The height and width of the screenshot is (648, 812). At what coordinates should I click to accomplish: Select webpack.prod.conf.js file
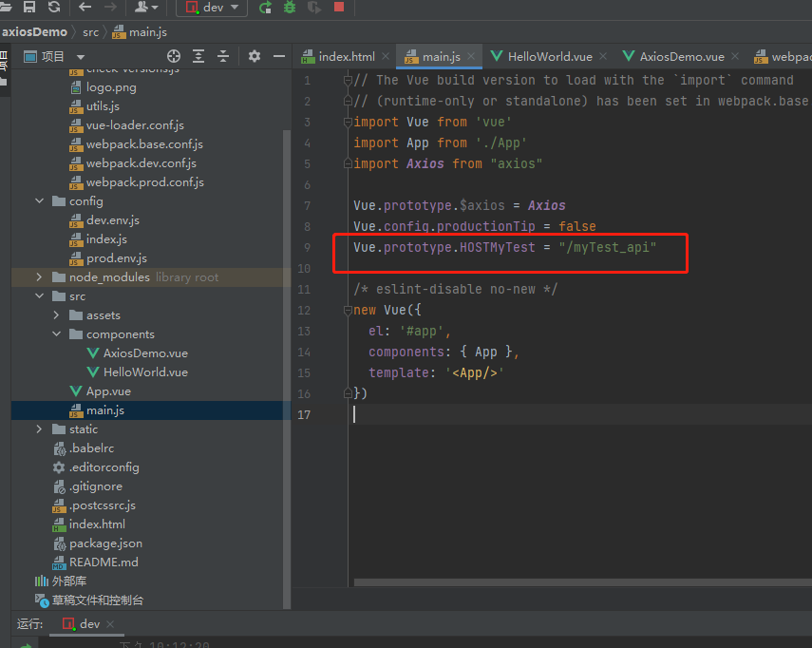[x=147, y=182]
